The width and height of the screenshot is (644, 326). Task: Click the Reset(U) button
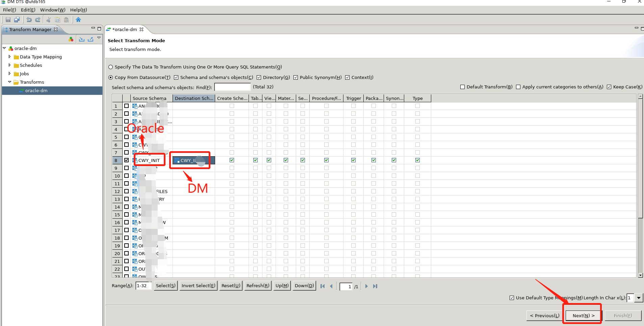(231, 286)
